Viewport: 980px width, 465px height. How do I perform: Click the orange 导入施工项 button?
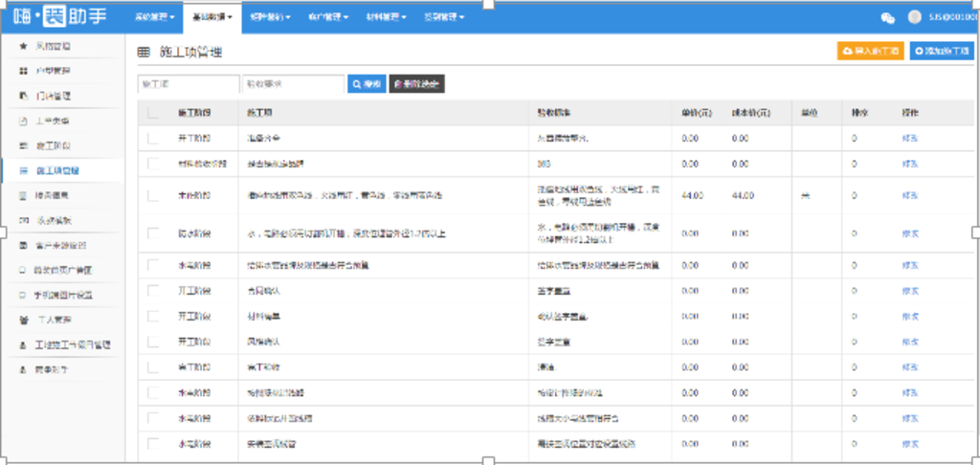pos(871,52)
